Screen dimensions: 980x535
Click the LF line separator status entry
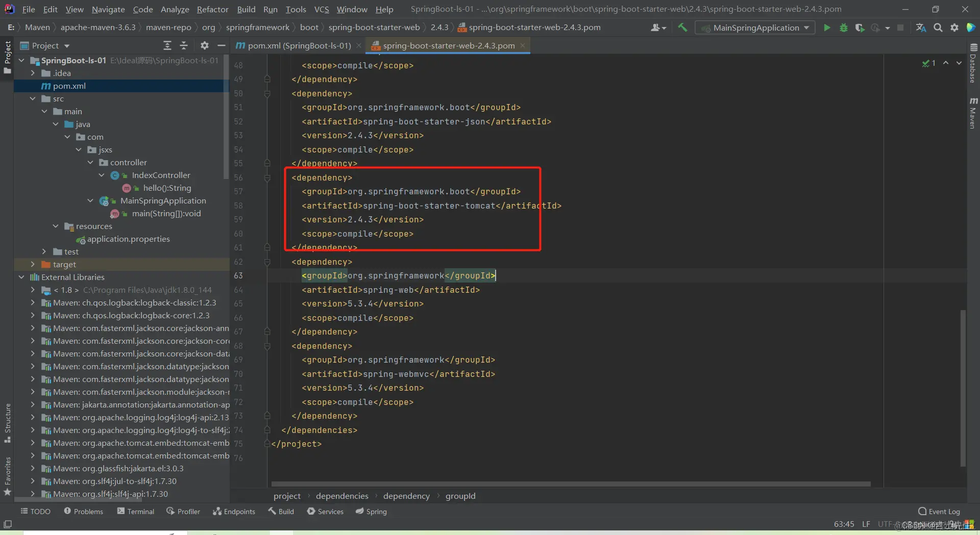pos(866,524)
